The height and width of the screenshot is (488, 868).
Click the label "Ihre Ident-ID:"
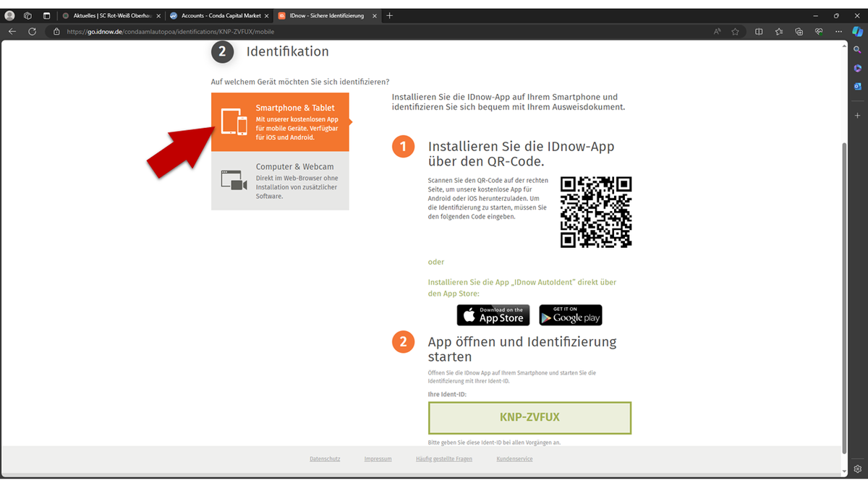447,394
